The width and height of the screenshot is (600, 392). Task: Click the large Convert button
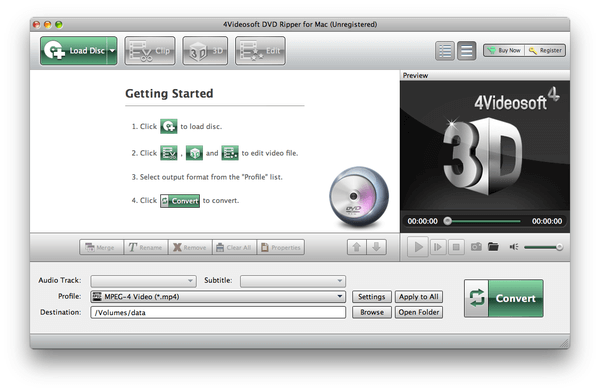coord(504,298)
